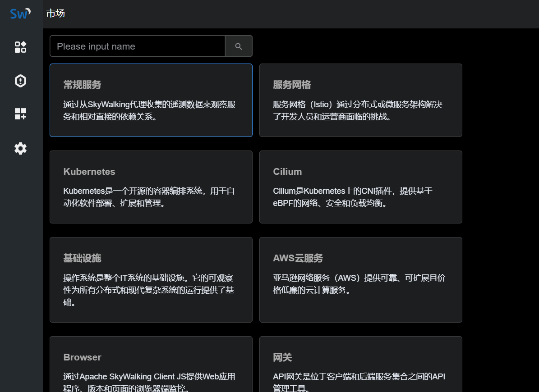
Task: Focus the 'Please input name' search field
Action: pos(138,46)
